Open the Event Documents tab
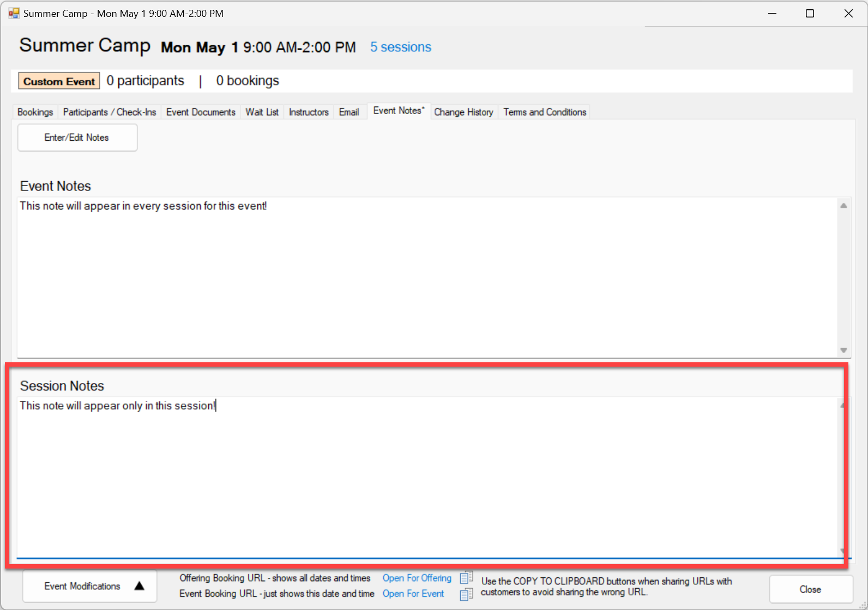 (x=201, y=112)
